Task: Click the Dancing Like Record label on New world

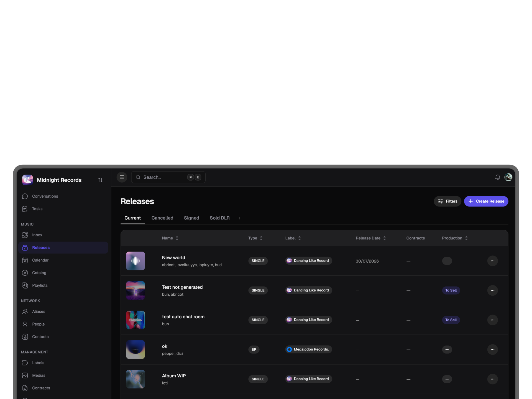Action: (308, 261)
